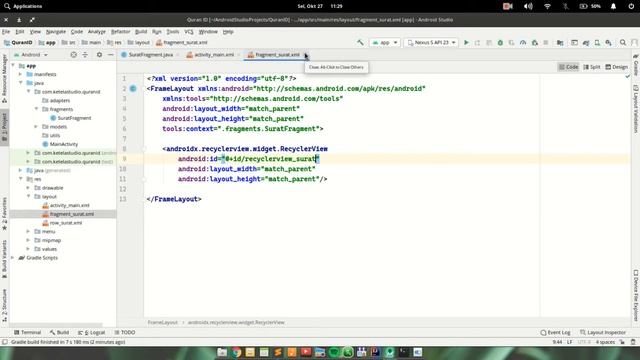Toggle the Project tool window button

4,128
